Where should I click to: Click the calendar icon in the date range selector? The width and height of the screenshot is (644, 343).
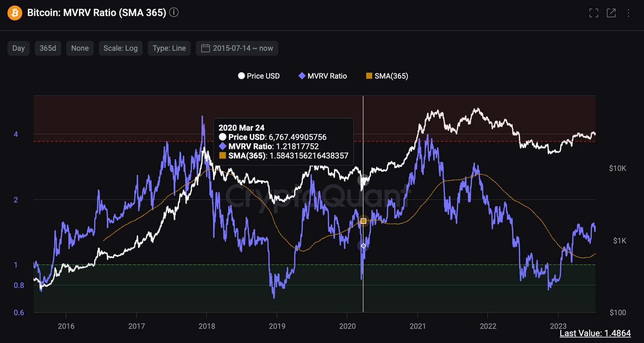205,48
